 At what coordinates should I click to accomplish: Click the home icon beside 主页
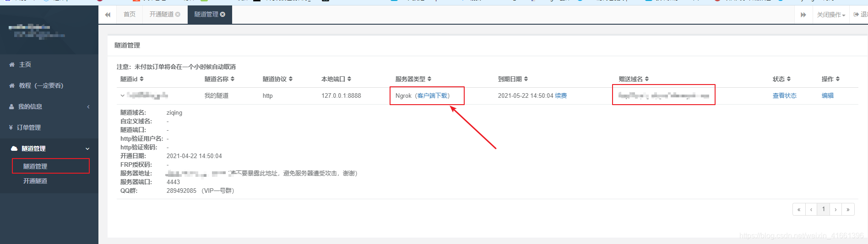(12, 65)
